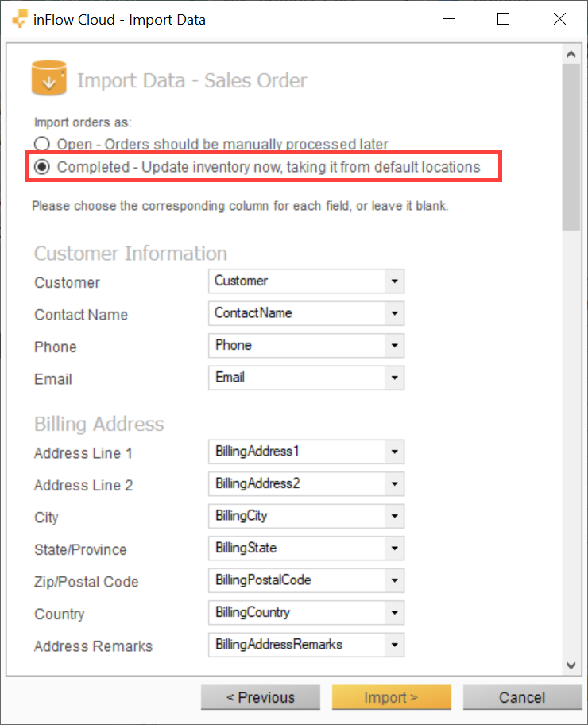Open the BillingState dropdown

(x=394, y=548)
